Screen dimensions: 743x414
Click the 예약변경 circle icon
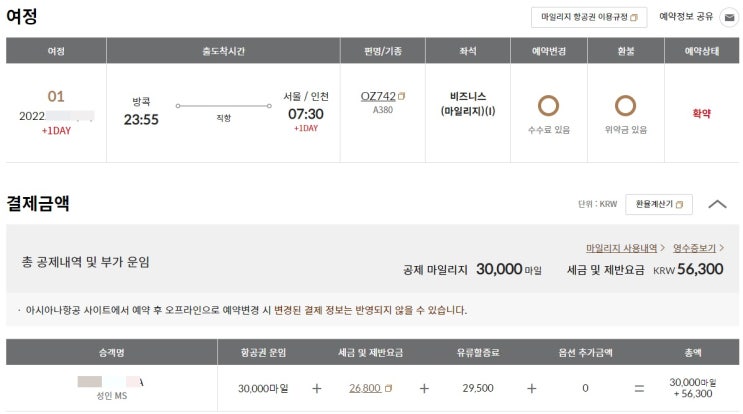(x=548, y=106)
